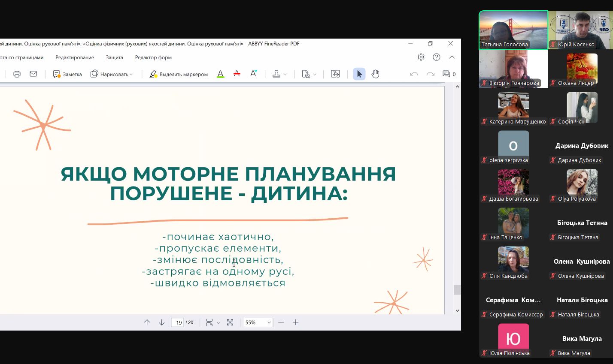Click the Заметка note button

click(67, 74)
